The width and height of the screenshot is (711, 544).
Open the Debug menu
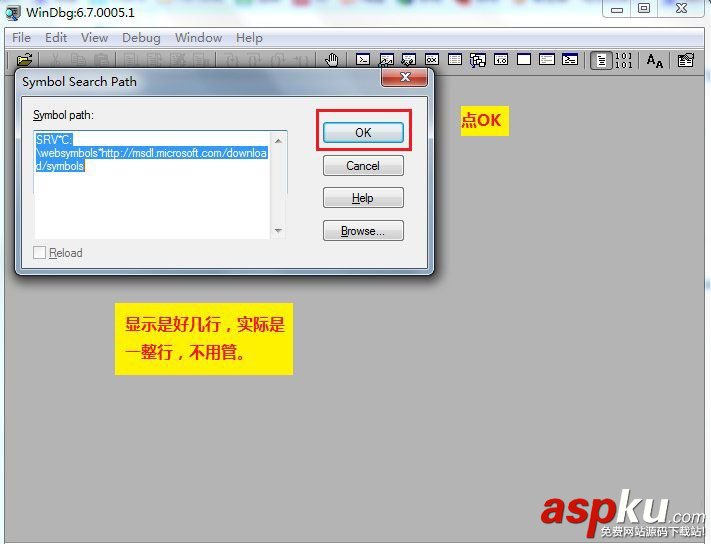pos(141,38)
